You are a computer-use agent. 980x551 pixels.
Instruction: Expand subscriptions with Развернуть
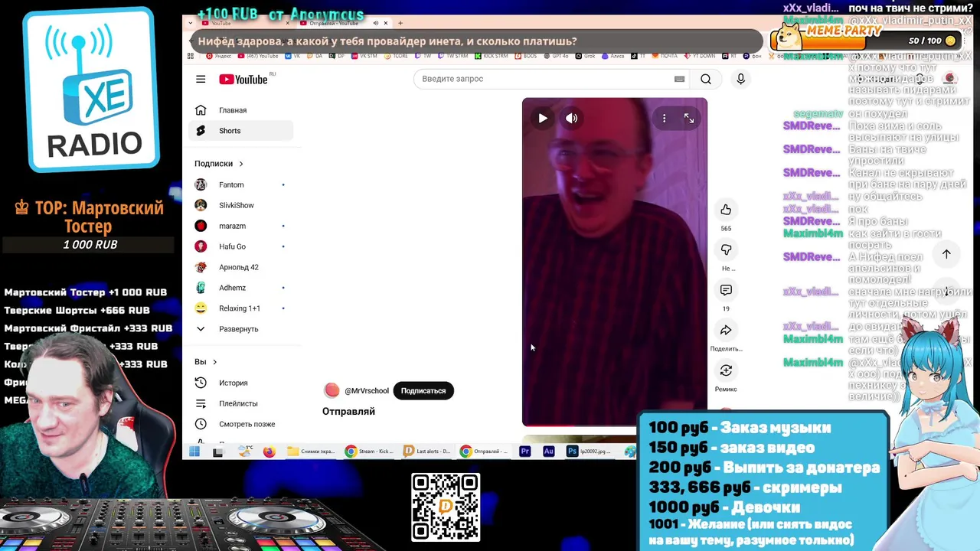point(240,329)
